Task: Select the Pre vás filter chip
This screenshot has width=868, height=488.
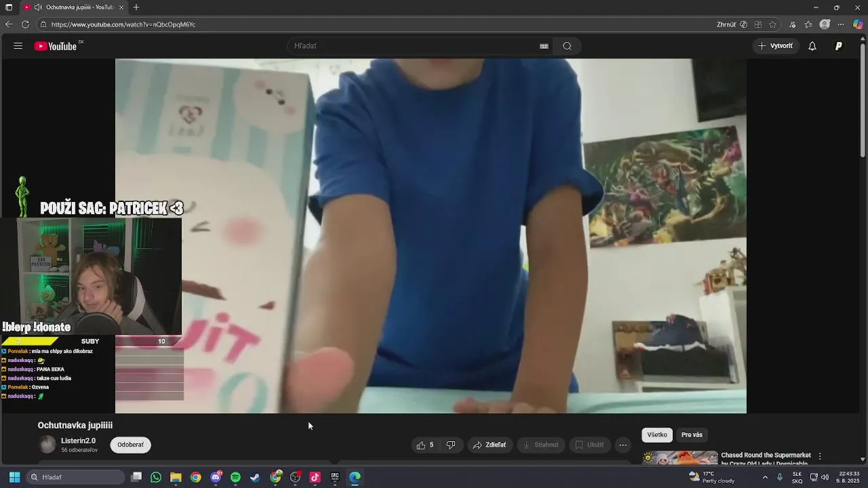Action: click(x=692, y=435)
